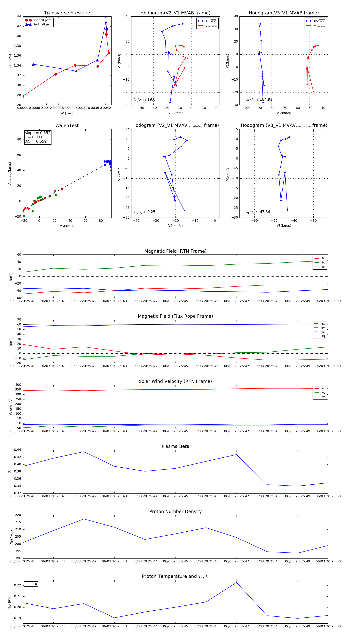Screen dimensions: 351x644
Task: Click the 'Vn' legend entry
Action: coord(320,397)
